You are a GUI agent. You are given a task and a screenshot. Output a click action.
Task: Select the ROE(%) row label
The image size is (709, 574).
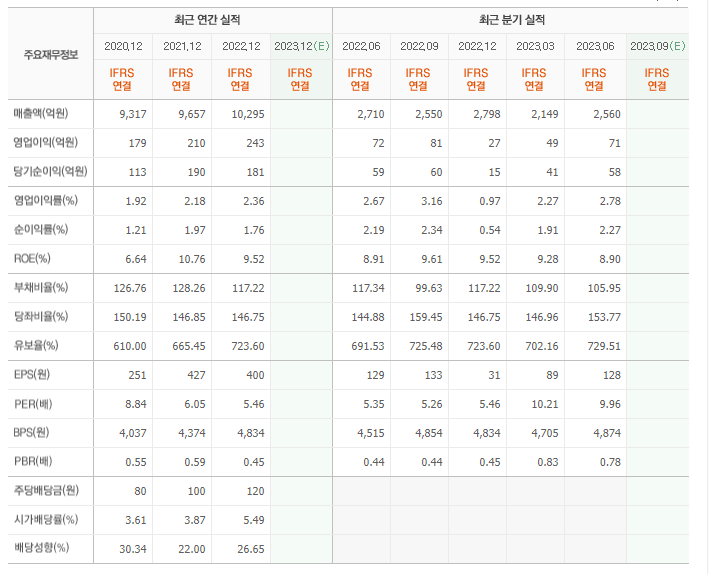[32, 258]
